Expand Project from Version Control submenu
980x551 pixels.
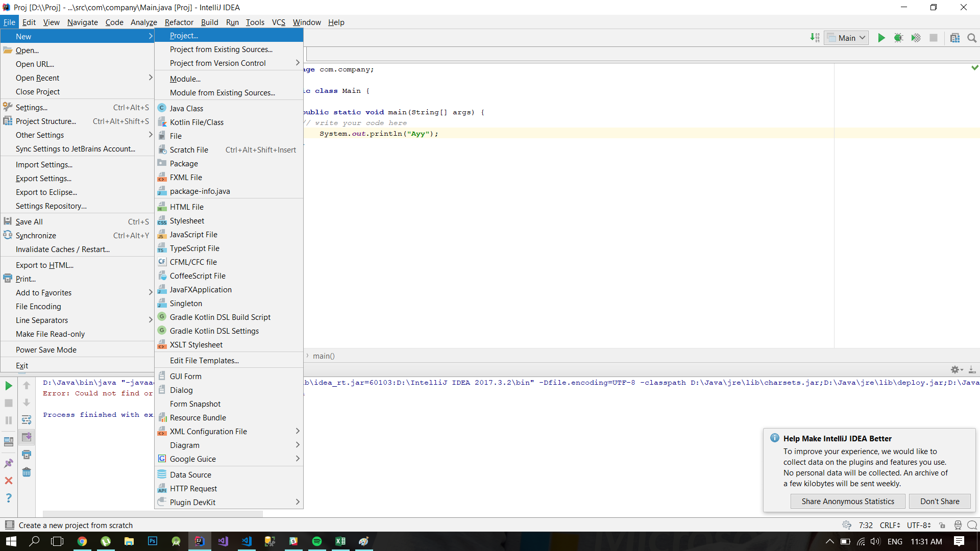pyautogui.click(x=229, y=63)
